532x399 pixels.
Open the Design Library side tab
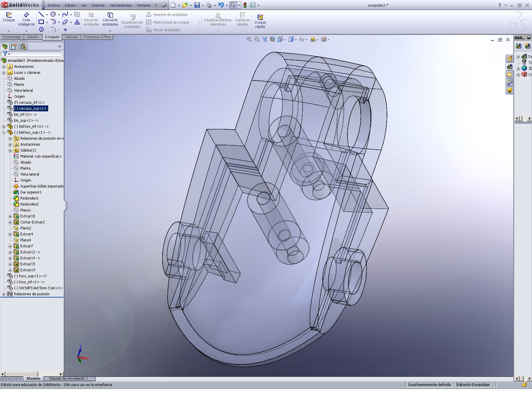(509, 66)
